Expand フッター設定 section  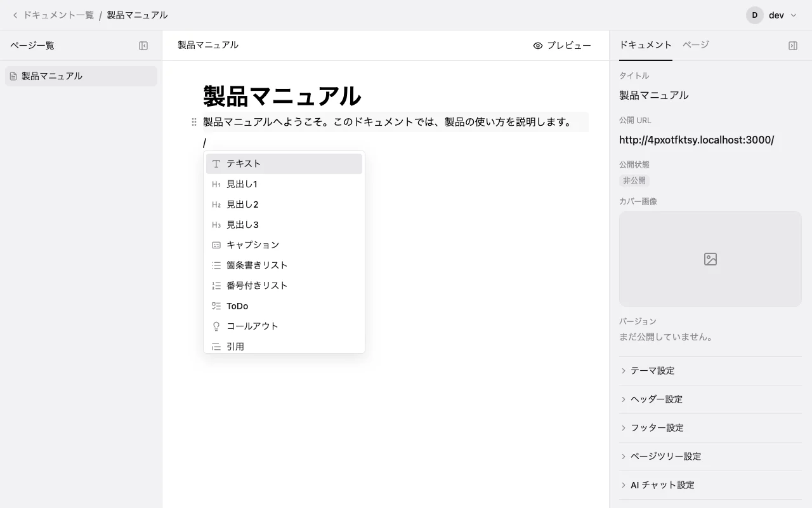710,428
